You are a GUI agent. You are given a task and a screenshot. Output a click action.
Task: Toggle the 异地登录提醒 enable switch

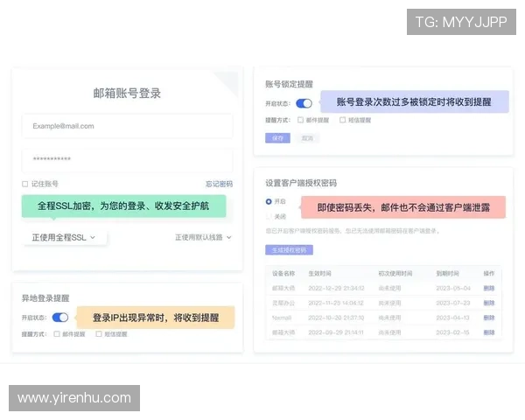(60, 317)
